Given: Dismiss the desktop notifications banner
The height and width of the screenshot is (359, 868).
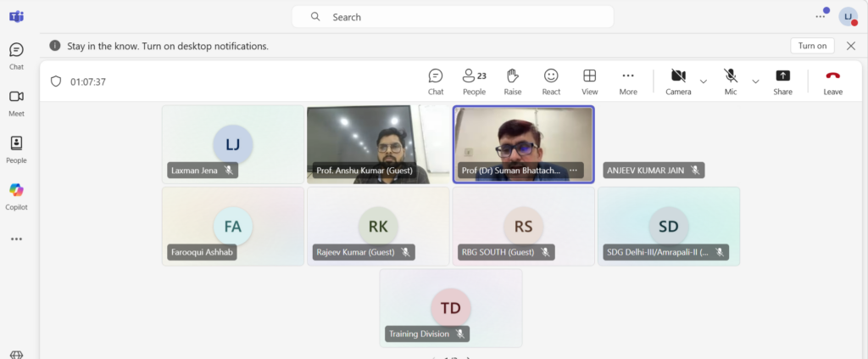Looking at the screenshot, I should pyautogui.click(x=851, y=46).
